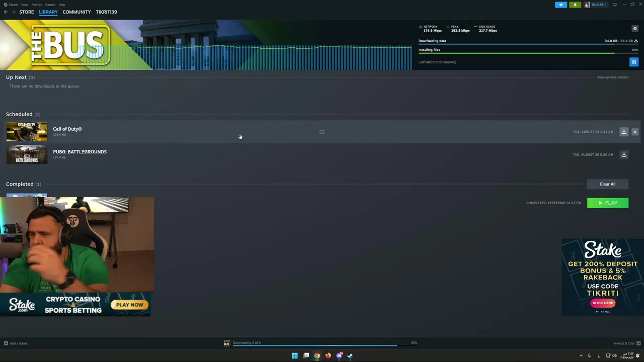Click The Bus icon in bottom bar
The width and height of the screenshot is (644, 362).
point(226,343)
